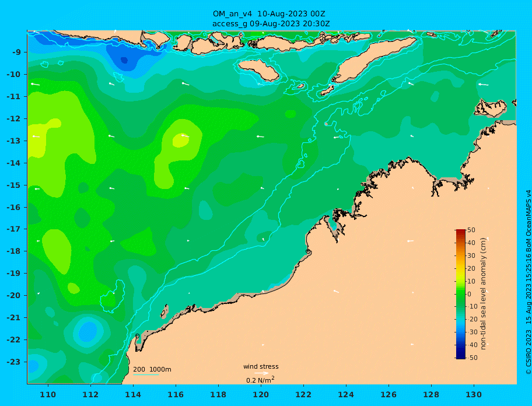Click the longitude label 126
This screenshot has height=406, width=532.
[388, 394]
